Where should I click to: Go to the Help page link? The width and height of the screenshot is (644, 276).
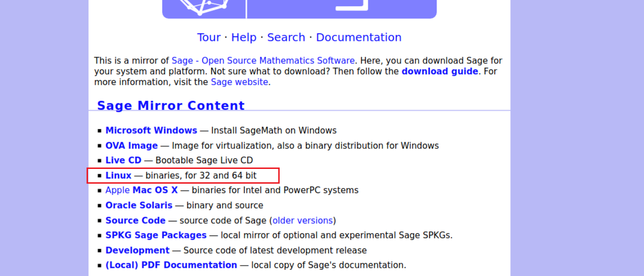(x=244, y=37)
